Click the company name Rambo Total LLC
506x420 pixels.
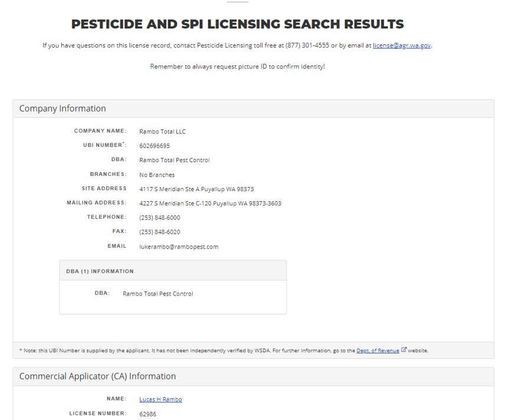coord(162,132)
